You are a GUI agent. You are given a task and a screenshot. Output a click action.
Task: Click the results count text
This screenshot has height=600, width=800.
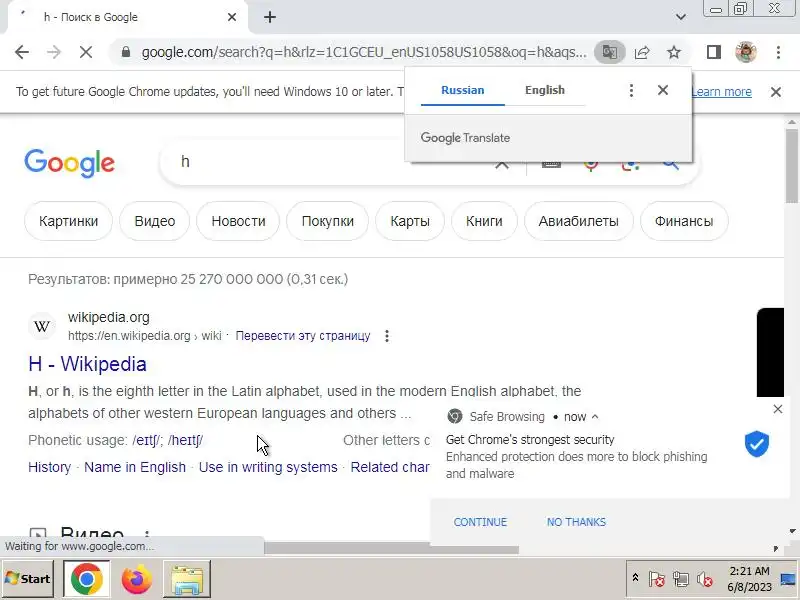(188, 279)
